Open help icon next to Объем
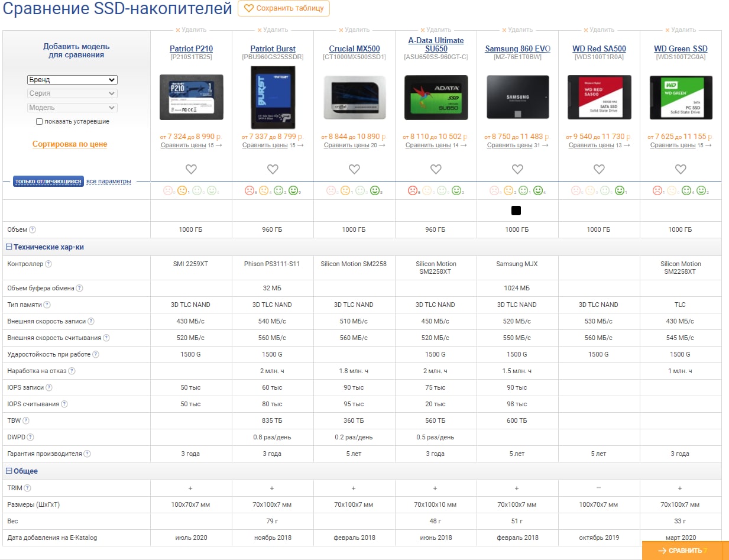This screenshot has height=560, width=729. click(x=33, y=229)
